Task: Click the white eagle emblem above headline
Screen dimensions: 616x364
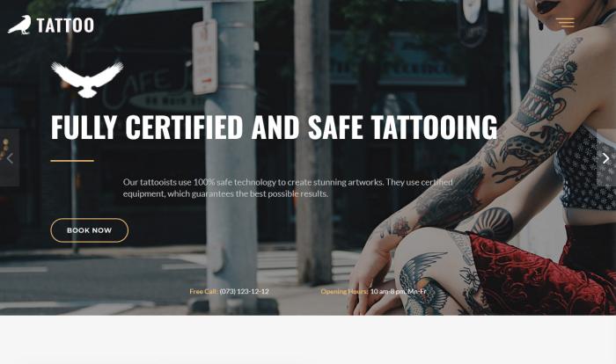Action: pos(87,79)
